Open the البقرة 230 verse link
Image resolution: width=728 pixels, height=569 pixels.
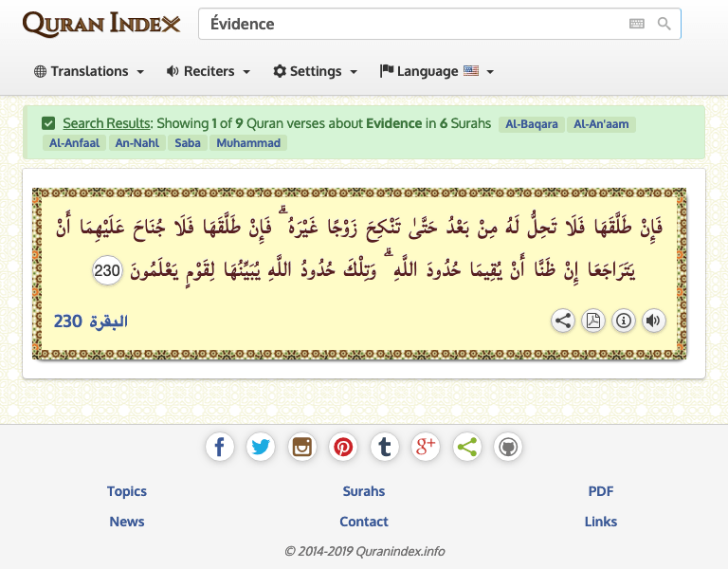click(91, 321)
